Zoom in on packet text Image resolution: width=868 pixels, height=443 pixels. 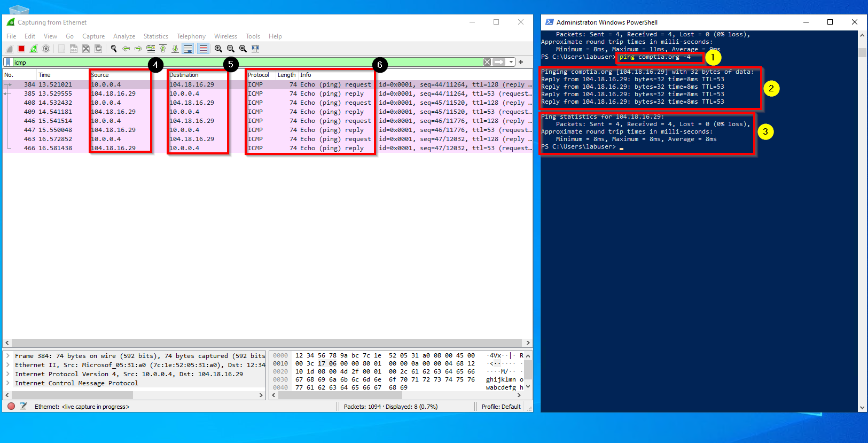pyautogui.click(x=218, y=49)
